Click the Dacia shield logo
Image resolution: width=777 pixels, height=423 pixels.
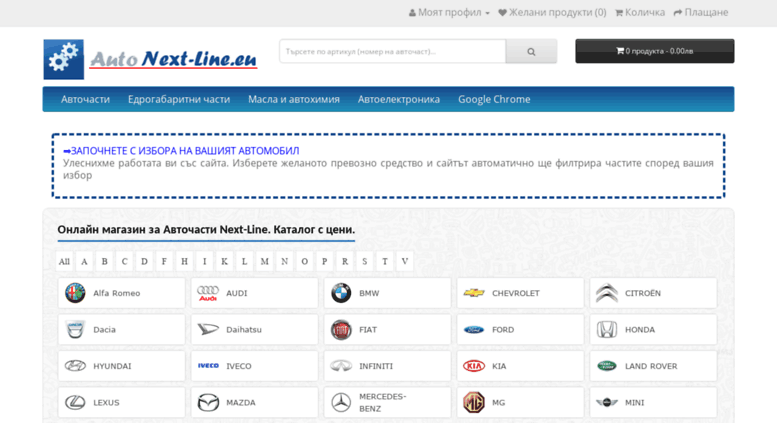point(75,329)
